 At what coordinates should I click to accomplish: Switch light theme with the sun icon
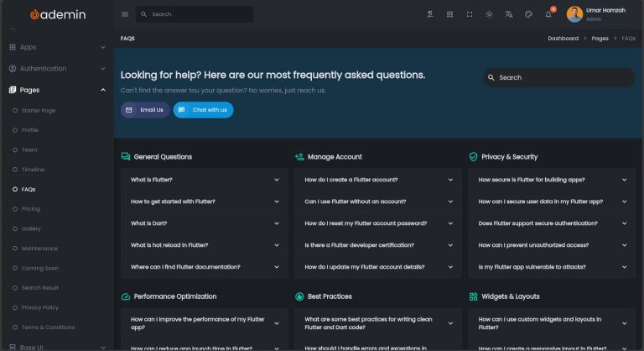[489, 14]
